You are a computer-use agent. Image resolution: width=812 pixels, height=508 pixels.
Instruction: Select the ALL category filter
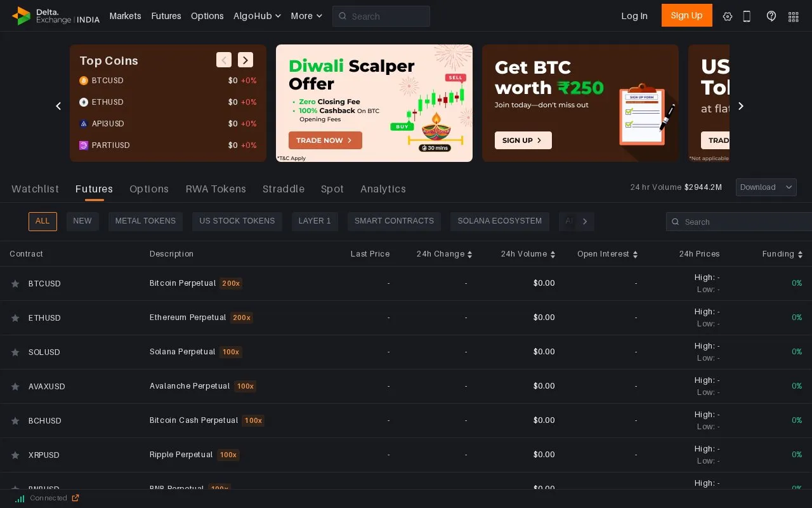[43, 222]
